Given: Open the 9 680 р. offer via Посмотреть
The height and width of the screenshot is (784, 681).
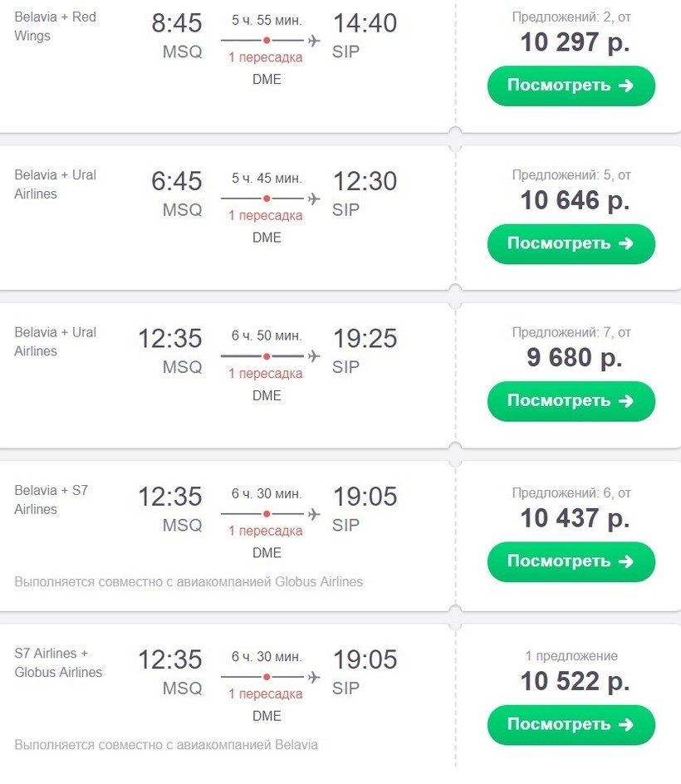Looking at the screenshot, I should (x=571, y=401).
